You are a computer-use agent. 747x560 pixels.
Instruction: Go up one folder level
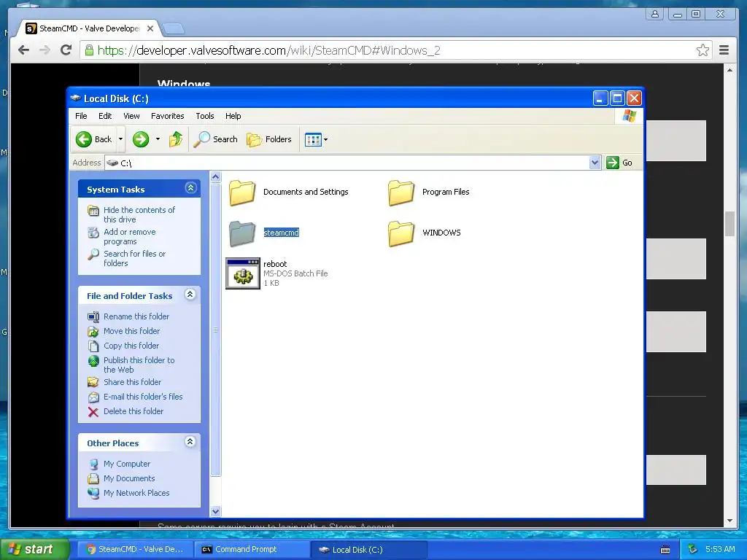click(x=176, y=139)
